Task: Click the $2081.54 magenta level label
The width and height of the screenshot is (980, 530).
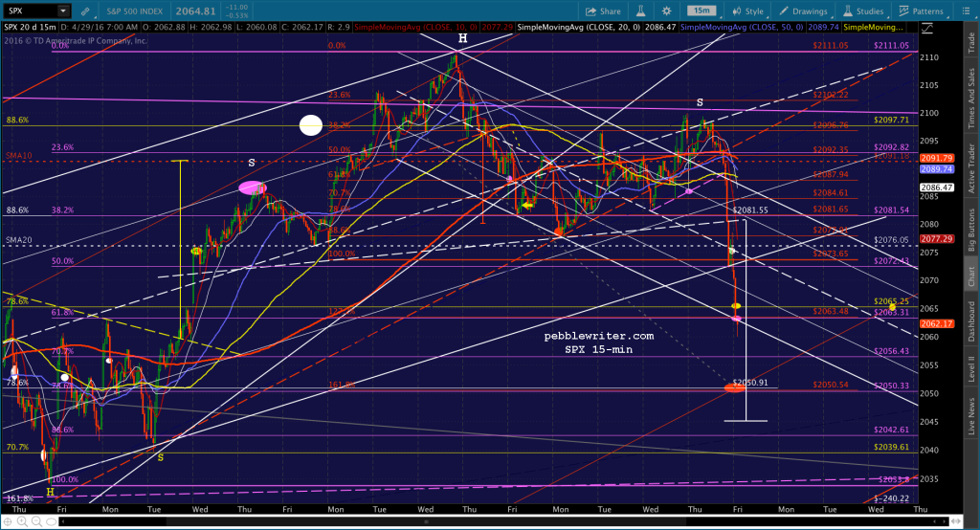Action: click(x=891, y=210)
